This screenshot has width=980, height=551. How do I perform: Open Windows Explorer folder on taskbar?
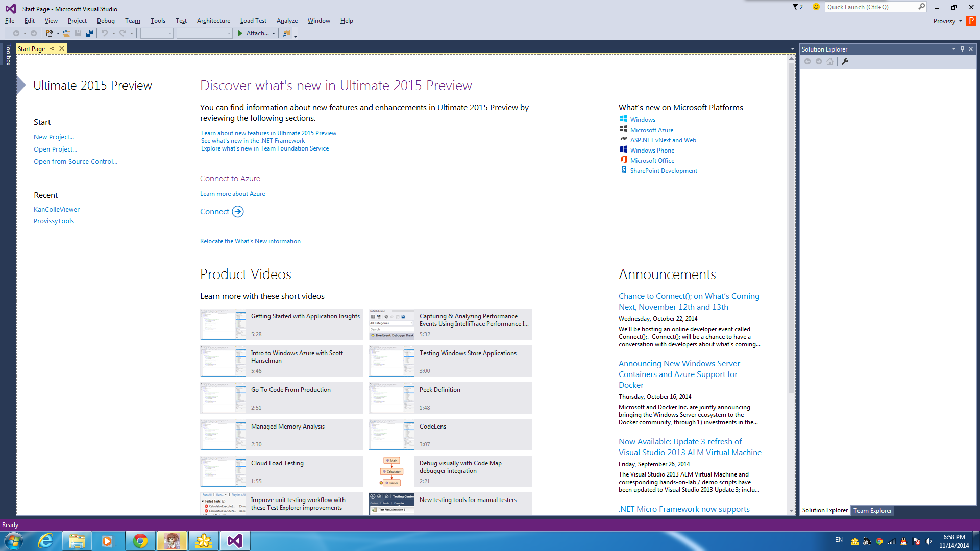click(x=77, y=541)
